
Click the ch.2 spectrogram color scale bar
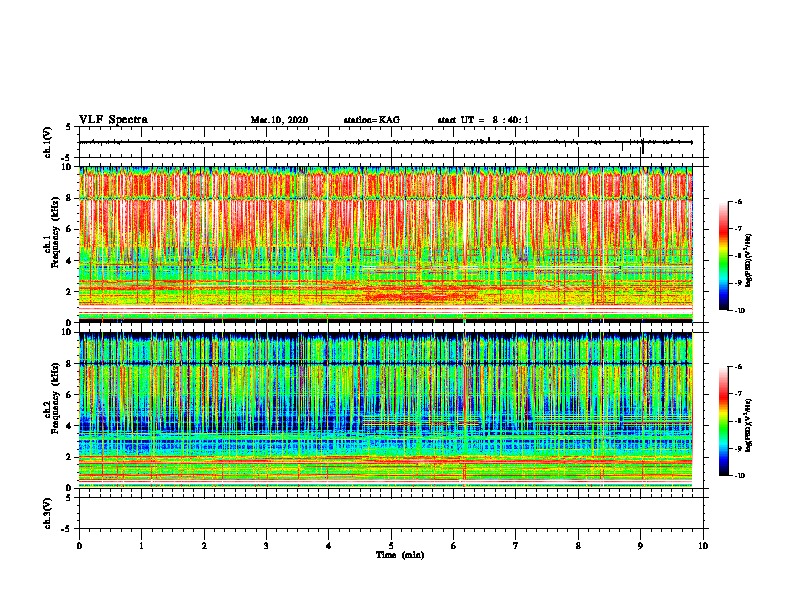click(x=723, y=421)
